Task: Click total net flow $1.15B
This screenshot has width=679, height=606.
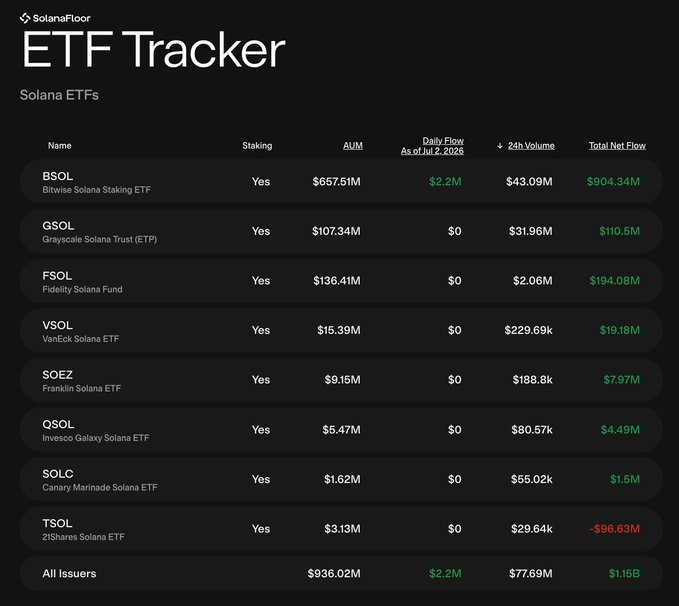Action: tap(624, 574)
